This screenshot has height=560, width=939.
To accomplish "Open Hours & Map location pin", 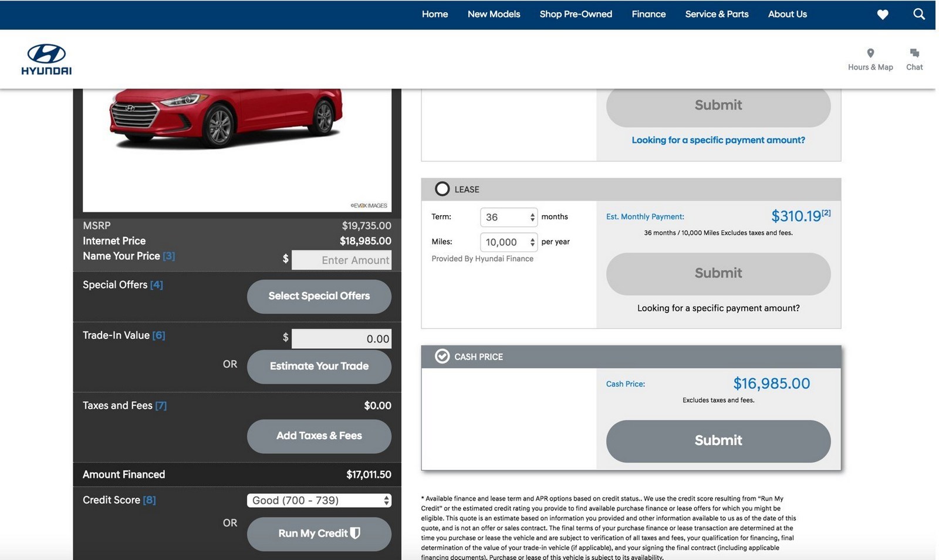I will point(870,53).
